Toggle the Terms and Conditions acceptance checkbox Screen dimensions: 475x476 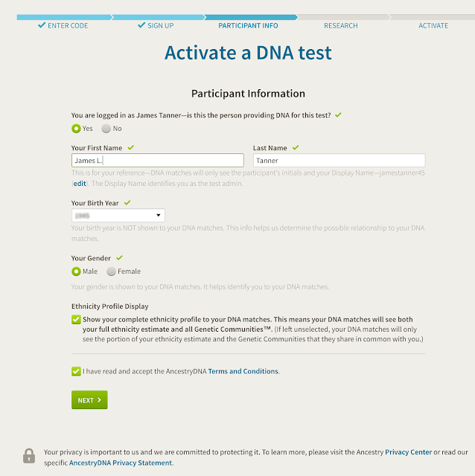click(76, 371)
